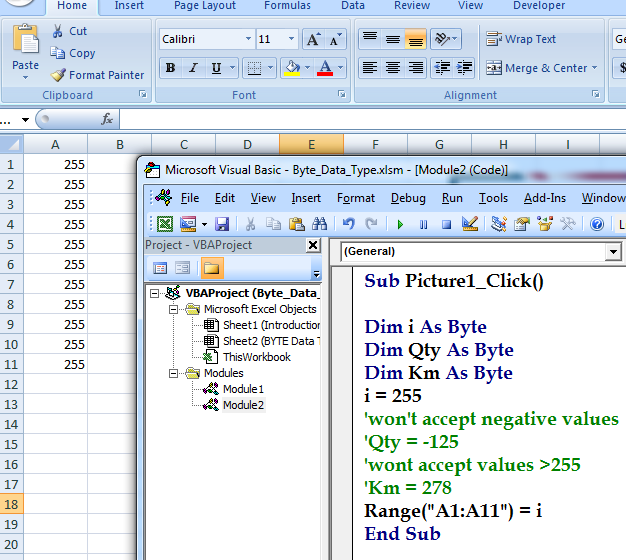Image resolution: width=632 pixels, height=560 pixels.
Task: Apply cell borders button
Action: [x=254, y=68]
